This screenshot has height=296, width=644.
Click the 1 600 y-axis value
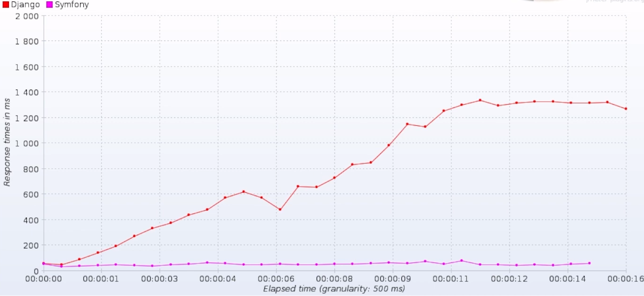point(27,66)
